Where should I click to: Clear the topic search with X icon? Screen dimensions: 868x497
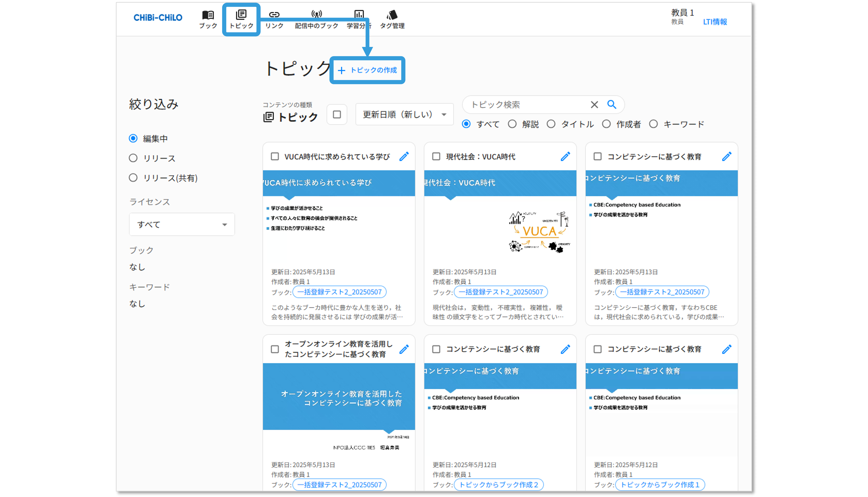(594, 105)
